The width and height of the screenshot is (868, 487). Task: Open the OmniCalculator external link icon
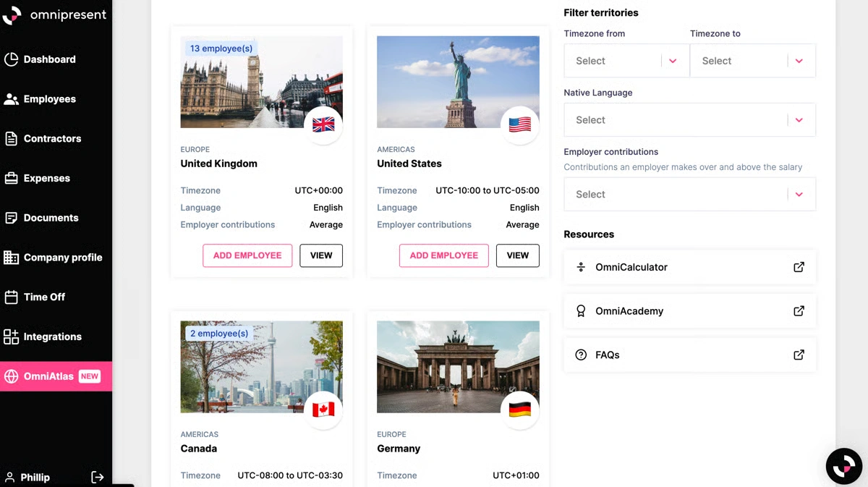799,267
